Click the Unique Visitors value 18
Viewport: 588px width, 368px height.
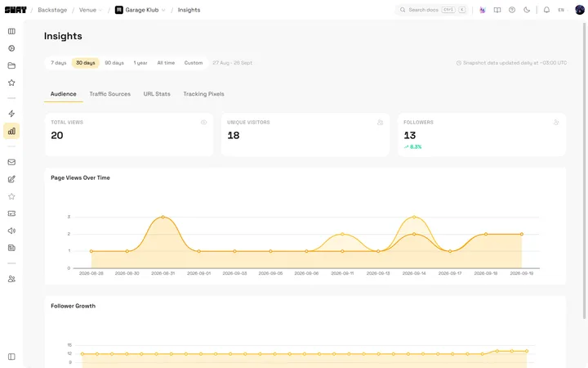234,135
